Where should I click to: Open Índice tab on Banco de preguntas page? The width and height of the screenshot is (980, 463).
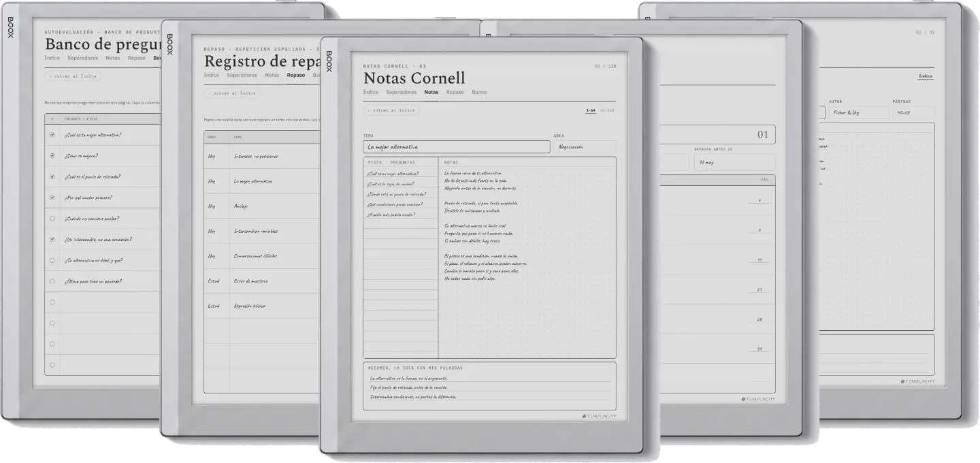point(52,58)
